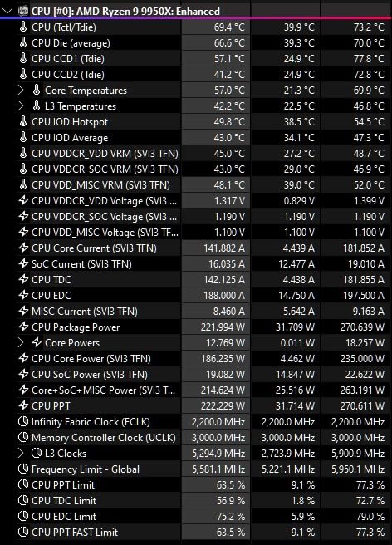The image size is (392, 545).
Task: Click lightning icon beside CPU SoC Power
Action: [x=23, y=374]
